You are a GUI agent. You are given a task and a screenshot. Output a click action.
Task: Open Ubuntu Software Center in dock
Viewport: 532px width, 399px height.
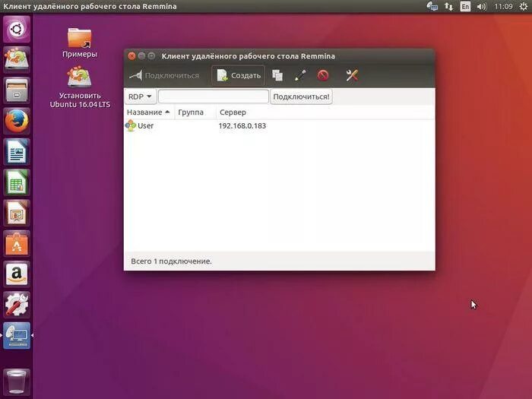tap(17, 244)
